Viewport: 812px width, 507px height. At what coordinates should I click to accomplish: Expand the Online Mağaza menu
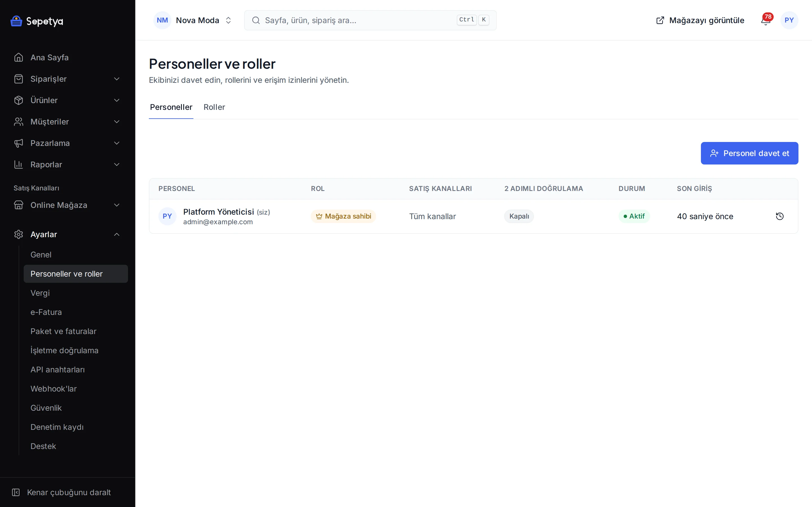tap(67, 205)
